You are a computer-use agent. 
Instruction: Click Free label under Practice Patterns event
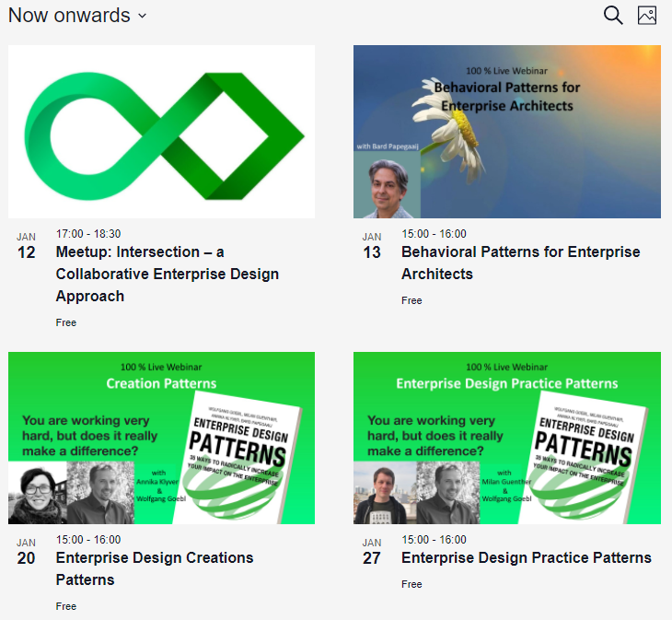(411, 584)
